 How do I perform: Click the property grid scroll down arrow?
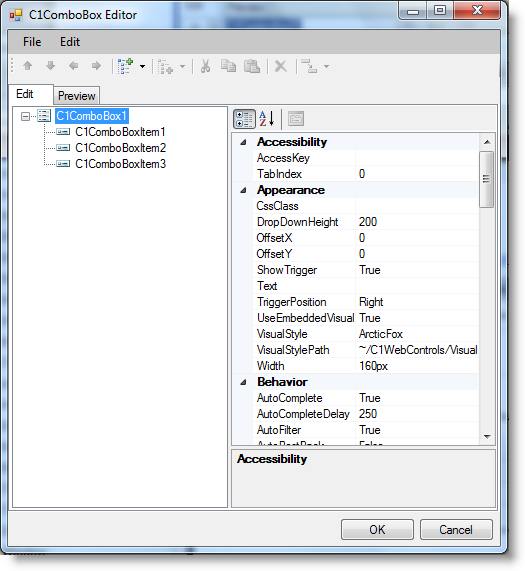(487, 436)
